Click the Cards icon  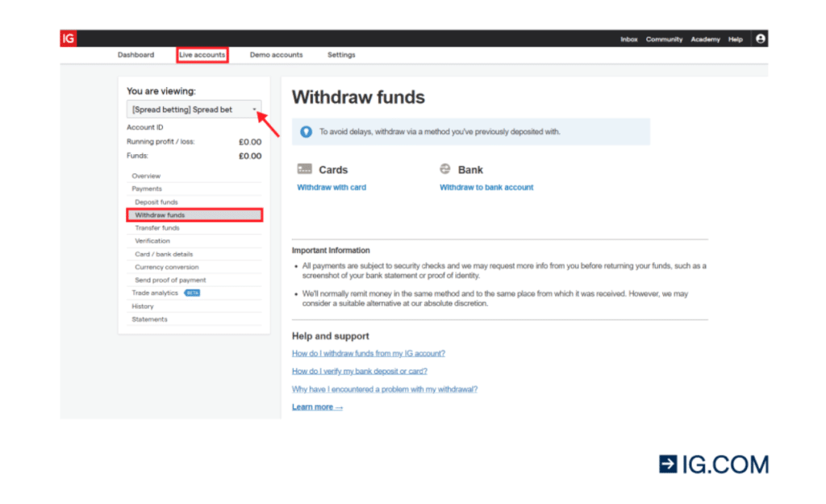pos(304,169)
